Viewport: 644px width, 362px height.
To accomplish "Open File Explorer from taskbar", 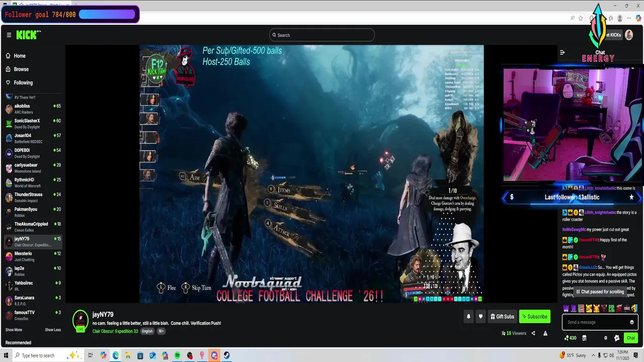I will pos(128,355).
